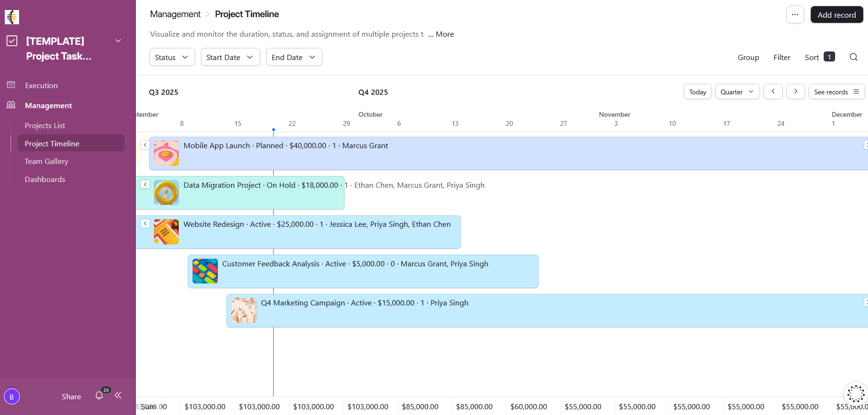Click the search magnifier icon
The height and width of the screenshot is (415, 868).
point(853,57)
